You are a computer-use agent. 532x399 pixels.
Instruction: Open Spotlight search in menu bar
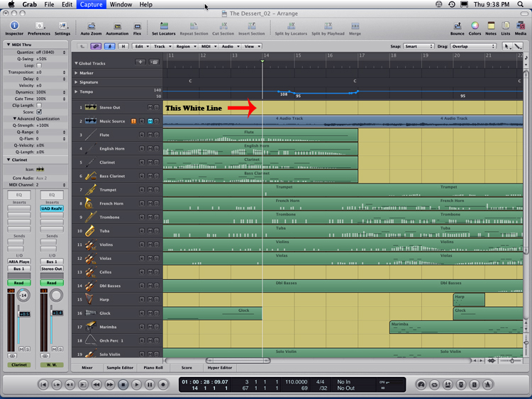(x=520, y=4)
